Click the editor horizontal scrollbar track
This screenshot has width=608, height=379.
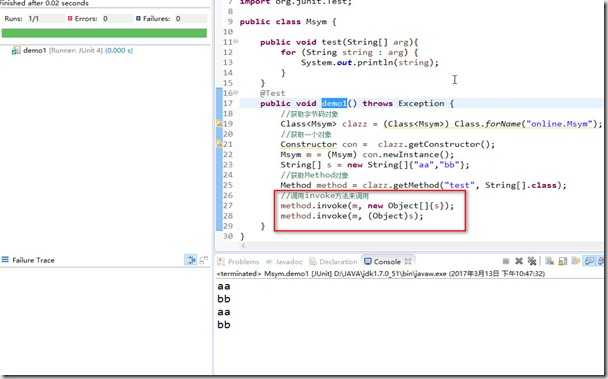coord(423,245)
